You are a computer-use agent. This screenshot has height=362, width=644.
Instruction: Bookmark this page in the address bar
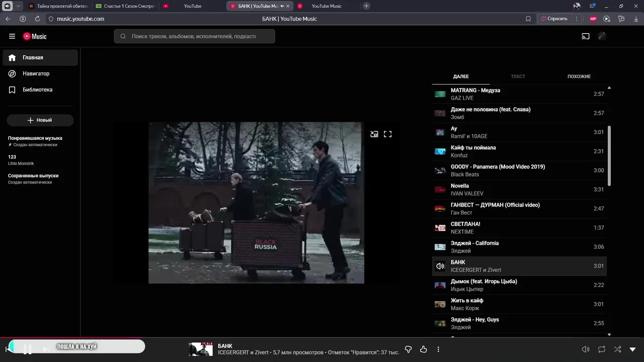(x=528, y=19)
